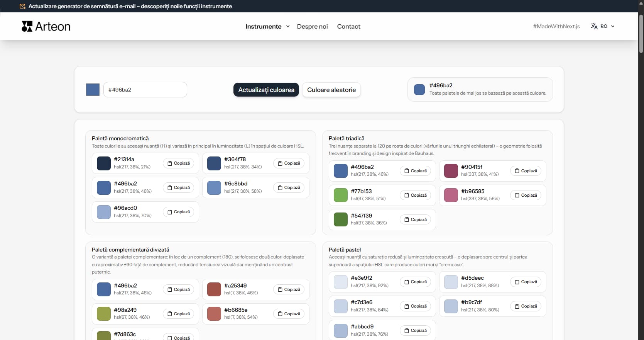Viewport: 644px width, 340px height.
Task: Go to the Contact page
Action: (348, 26)
